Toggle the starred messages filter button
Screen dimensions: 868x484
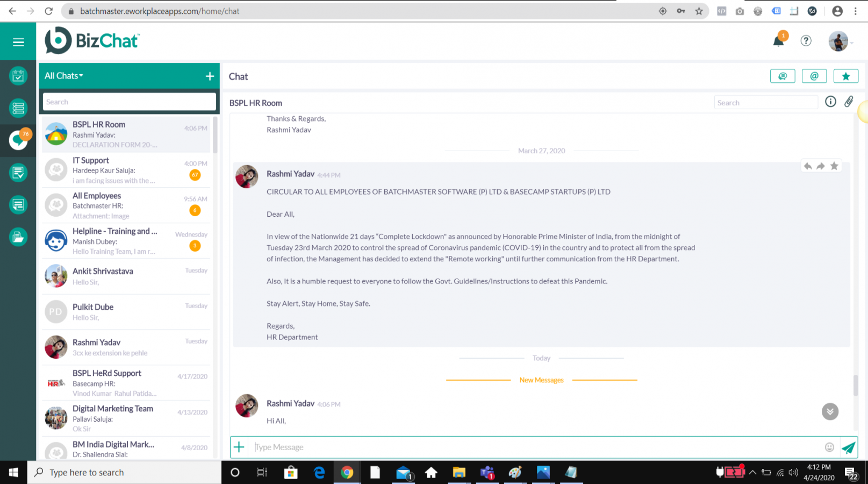[x=845, y=76]
